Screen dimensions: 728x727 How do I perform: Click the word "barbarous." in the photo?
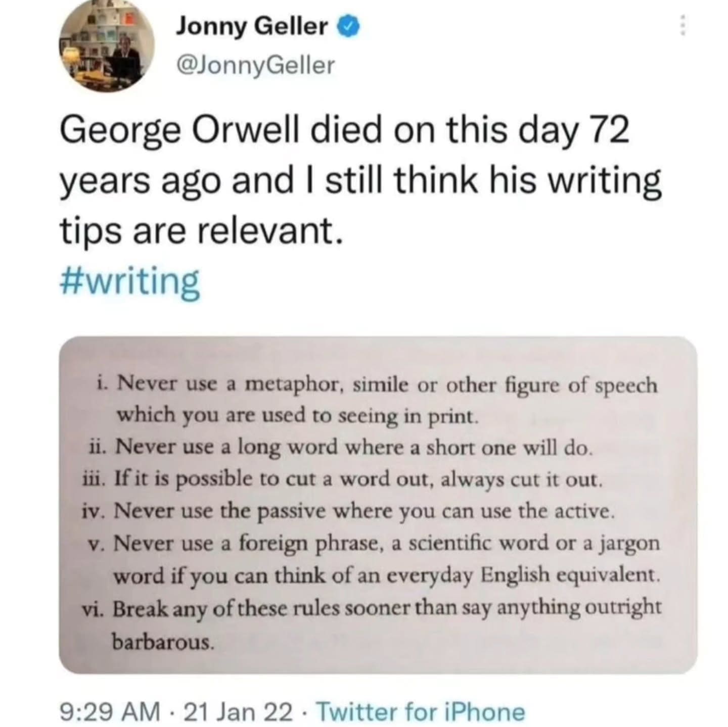click(x=163, y=642)
